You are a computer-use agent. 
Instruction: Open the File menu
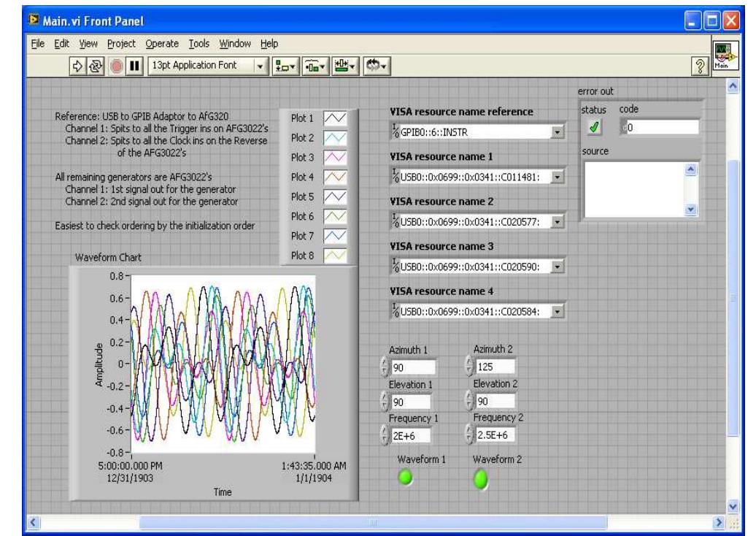click(38, 43)
